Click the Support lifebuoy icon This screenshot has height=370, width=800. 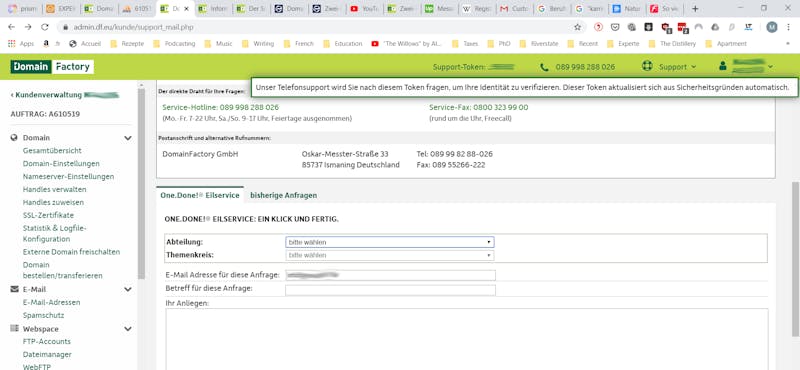(x=647, y=66)
